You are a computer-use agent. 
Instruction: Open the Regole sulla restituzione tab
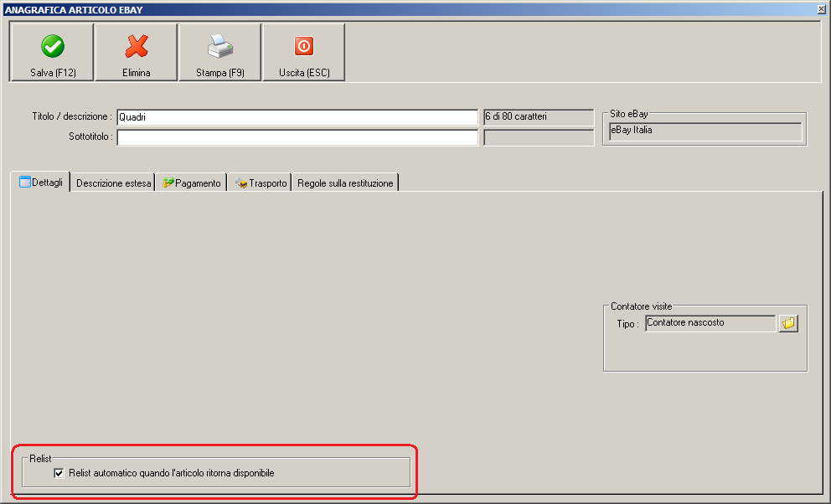coord(345,183)
